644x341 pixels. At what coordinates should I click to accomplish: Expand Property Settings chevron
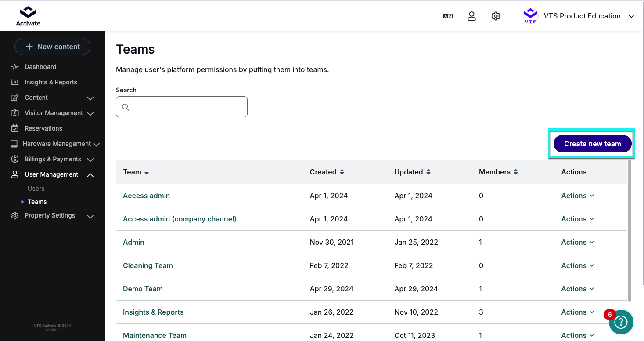(x=90, y=216)
